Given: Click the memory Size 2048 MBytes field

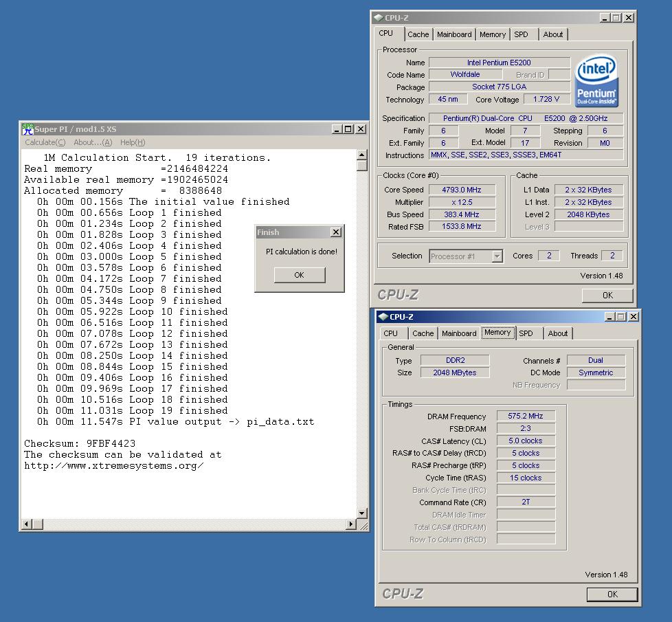Looking at the screenshot, I should (x=455, y=373).
